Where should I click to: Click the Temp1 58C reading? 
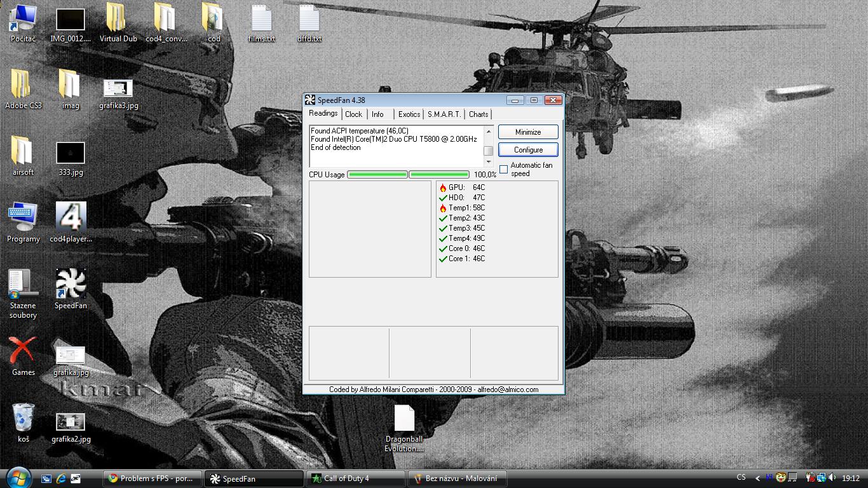(x=462, y=208)
